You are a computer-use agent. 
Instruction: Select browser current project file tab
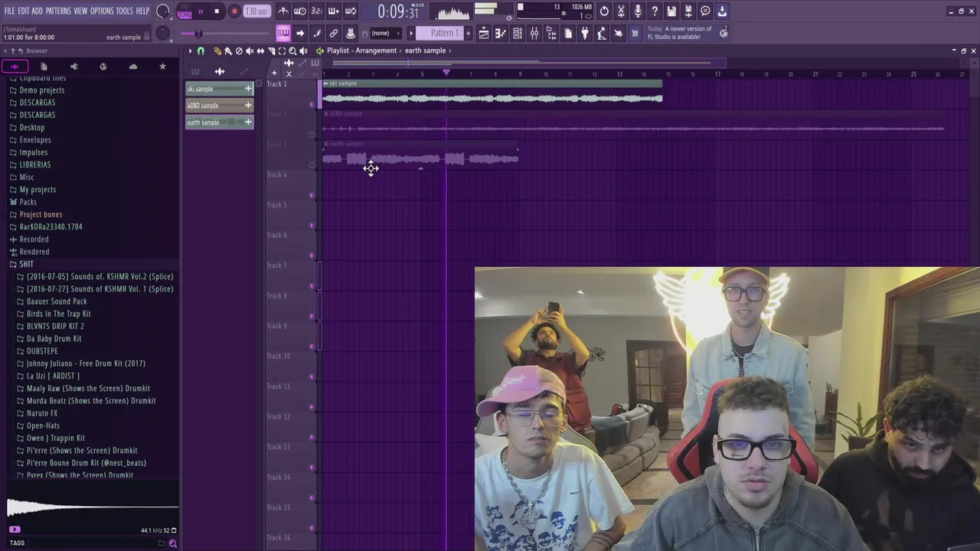(44, 67)
